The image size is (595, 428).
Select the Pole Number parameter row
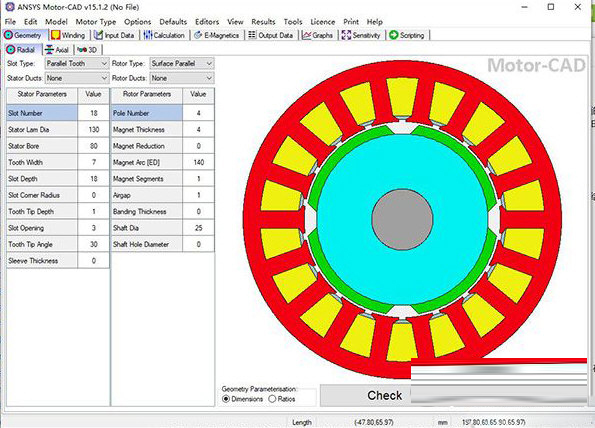tap(162, 113)
